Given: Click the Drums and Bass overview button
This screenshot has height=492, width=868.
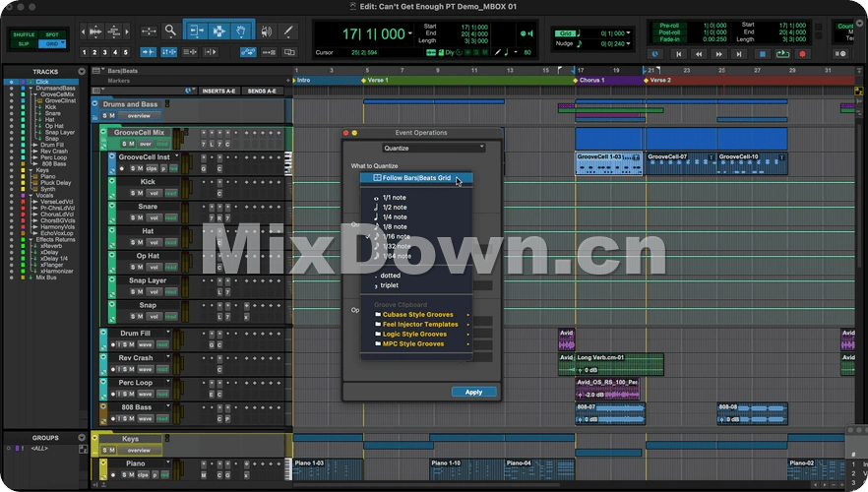Looking at the screenshot, I should [139, 116].
